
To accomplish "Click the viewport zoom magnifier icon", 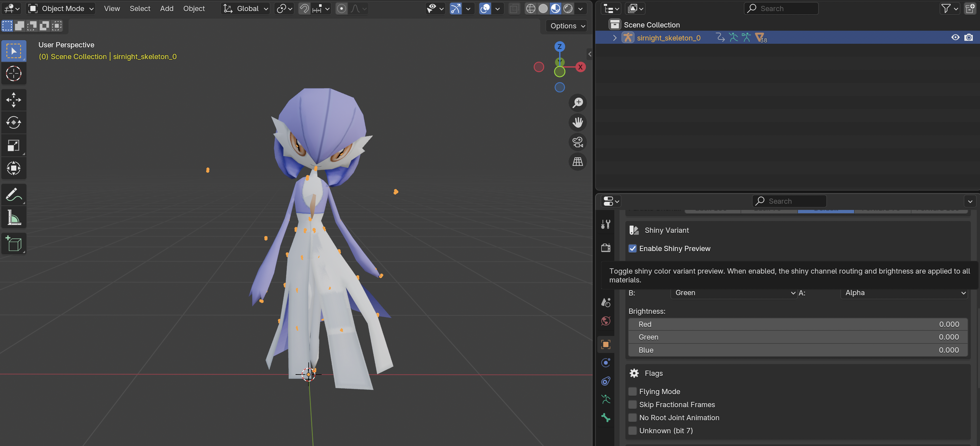I will [x=577, y=103].
